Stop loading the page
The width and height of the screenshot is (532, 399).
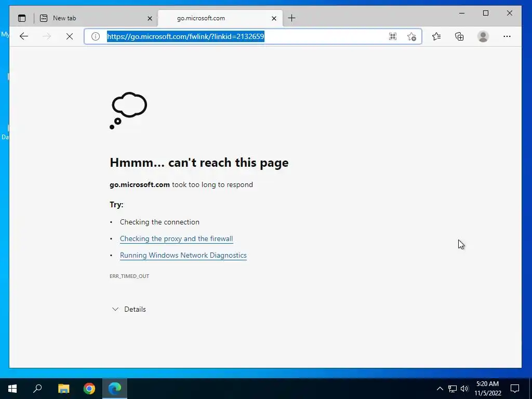point(70,36)
